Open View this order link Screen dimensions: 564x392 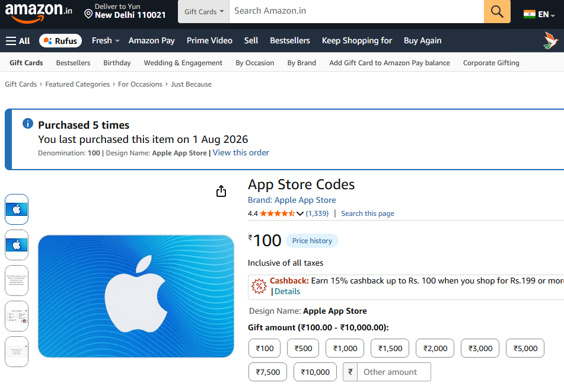[x=241, y=153]
